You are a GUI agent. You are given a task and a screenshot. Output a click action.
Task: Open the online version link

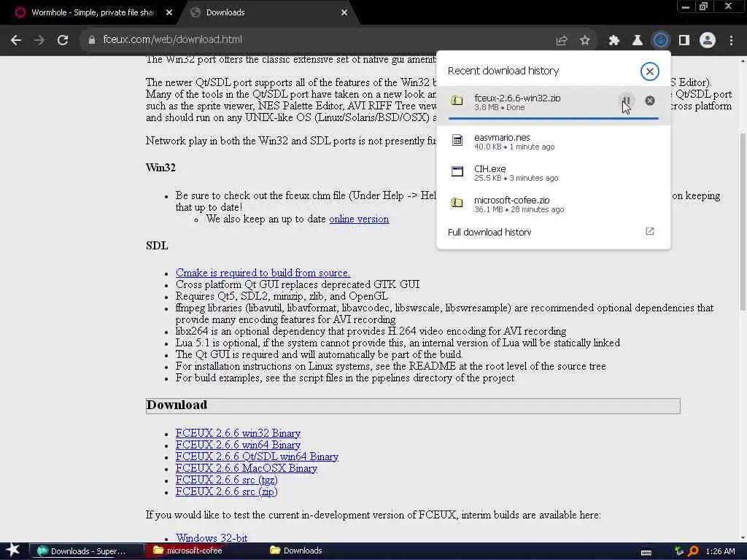point(359,219)
